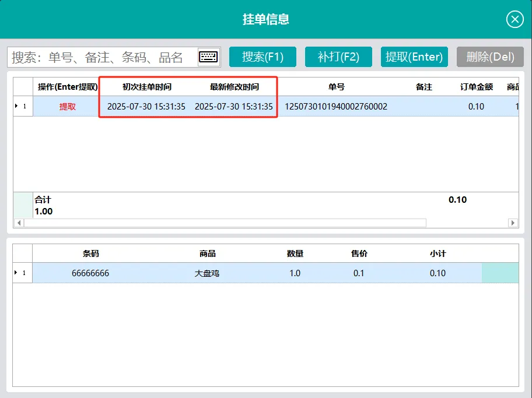Click the 单号 column header
The image size is (532, 398).
tap(336, 87)
